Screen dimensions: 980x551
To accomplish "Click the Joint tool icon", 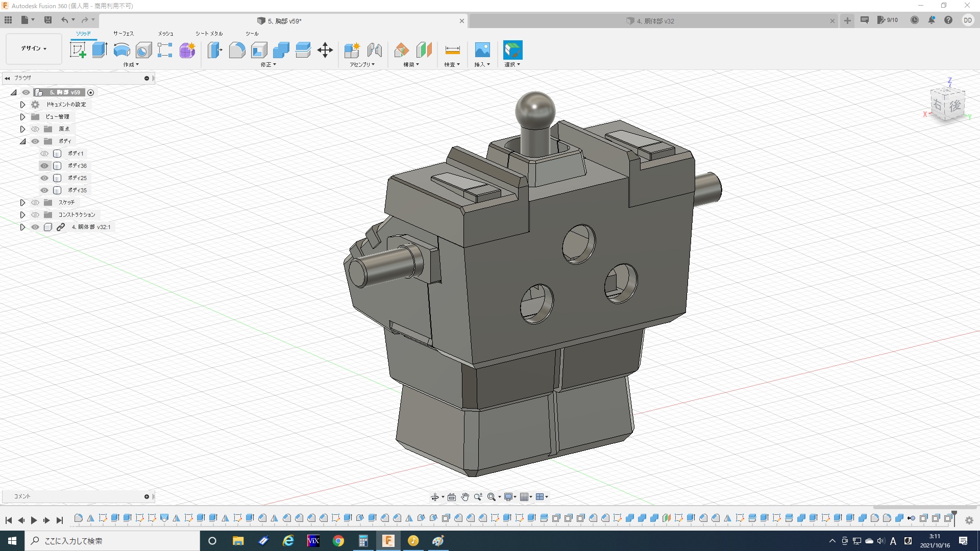I will 374,50.
